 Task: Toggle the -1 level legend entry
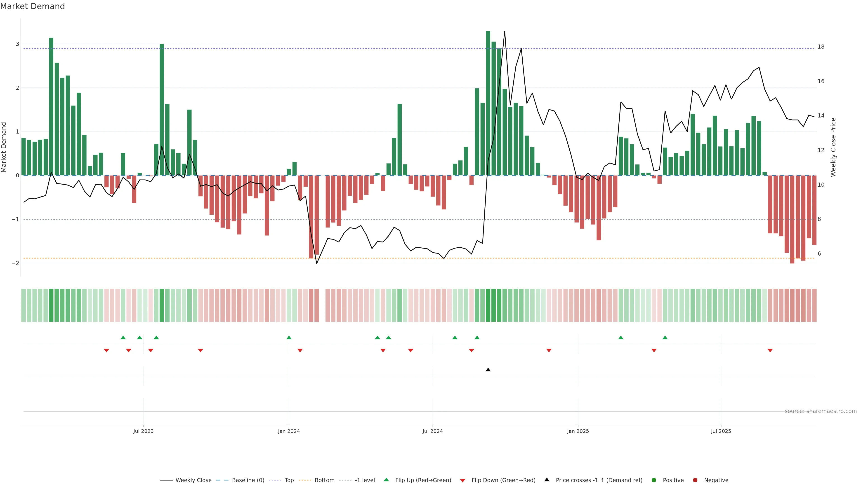[365, 480]
